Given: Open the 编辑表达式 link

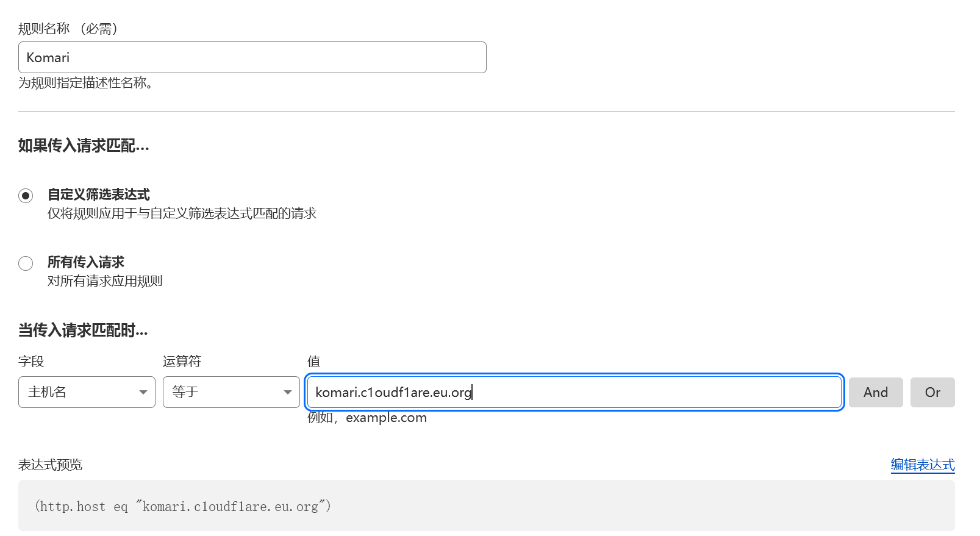Looking at the screenshot, I should pos(922,465).
